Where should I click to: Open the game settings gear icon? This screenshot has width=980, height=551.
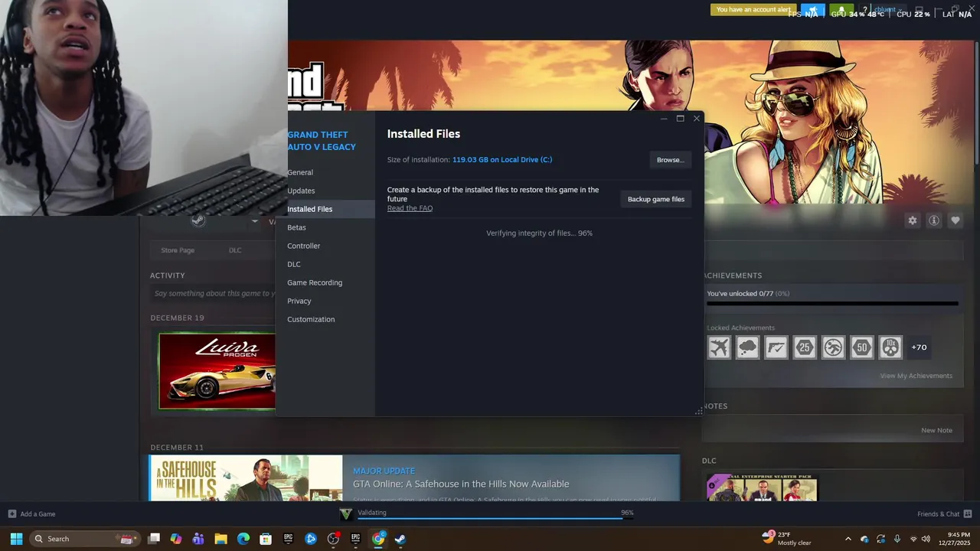click(x=913, y=220)
